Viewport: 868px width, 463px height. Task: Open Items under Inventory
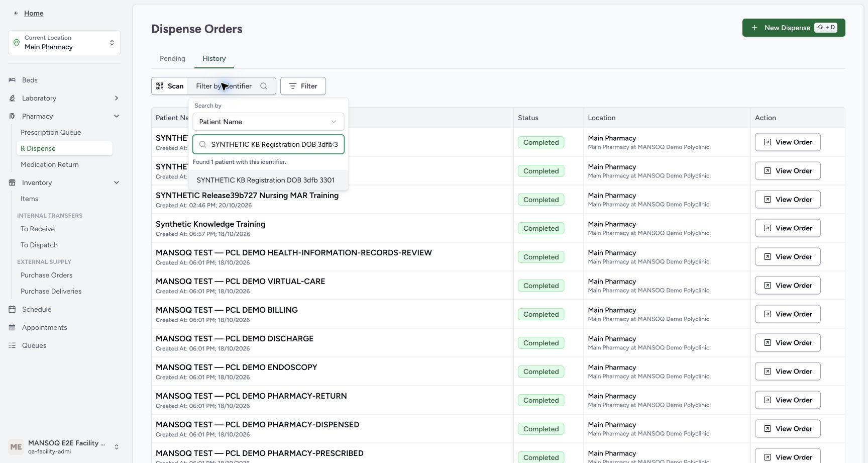30,199
